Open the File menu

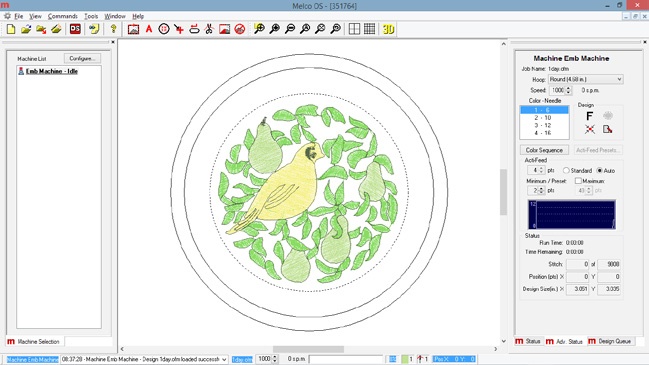[19, 16]
